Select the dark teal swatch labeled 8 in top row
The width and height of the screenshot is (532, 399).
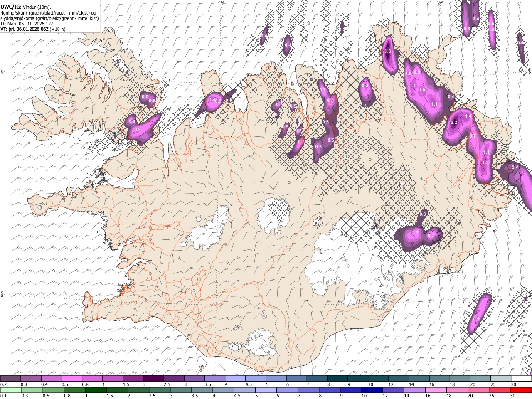click(337, 378)
